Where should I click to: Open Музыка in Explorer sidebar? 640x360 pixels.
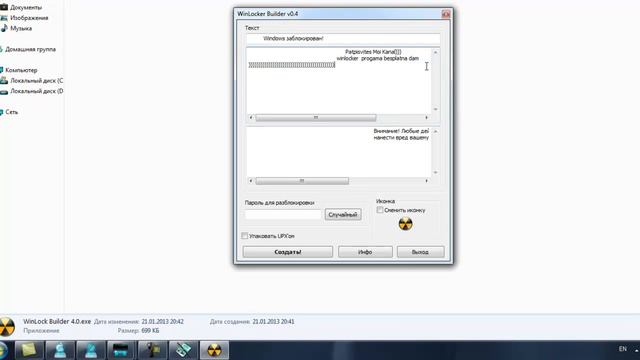pos(21,29)
